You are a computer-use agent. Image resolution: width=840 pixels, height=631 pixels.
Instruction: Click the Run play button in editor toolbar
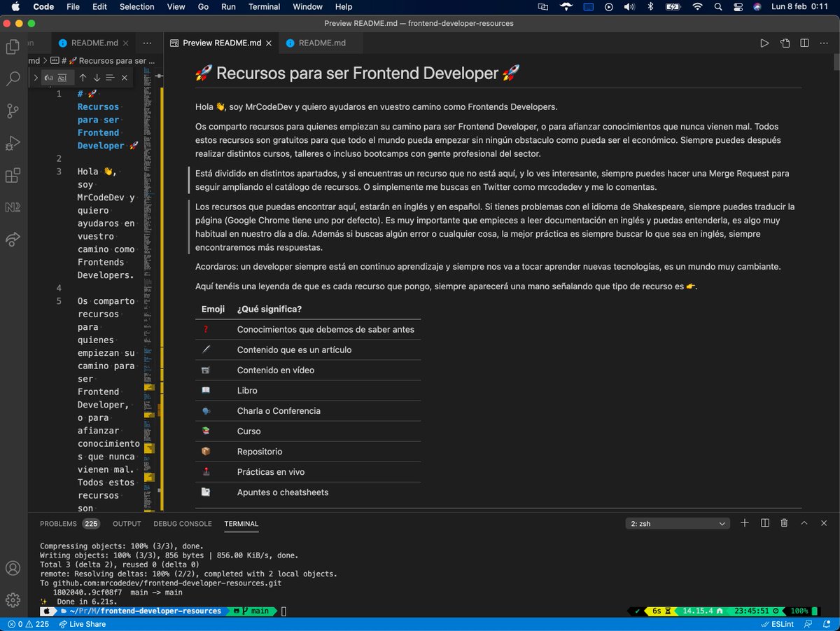tap(764, 43)
